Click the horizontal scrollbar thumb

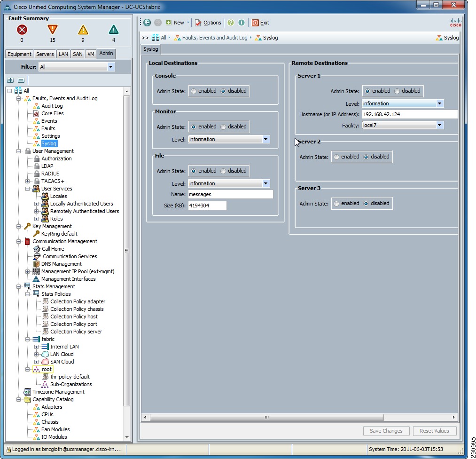point(267,417)
